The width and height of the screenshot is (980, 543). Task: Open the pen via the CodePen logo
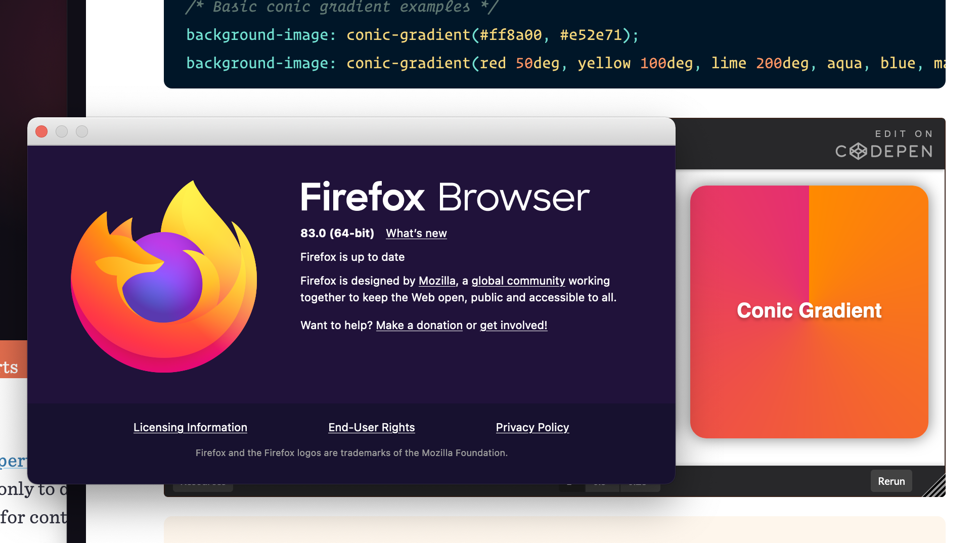(883, 151)
